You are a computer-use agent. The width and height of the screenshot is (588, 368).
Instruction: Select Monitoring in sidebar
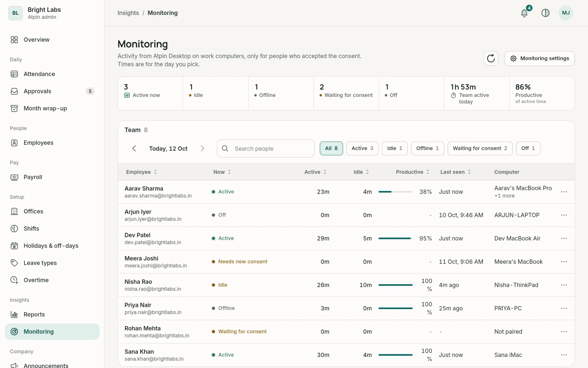tap(52, 332)
